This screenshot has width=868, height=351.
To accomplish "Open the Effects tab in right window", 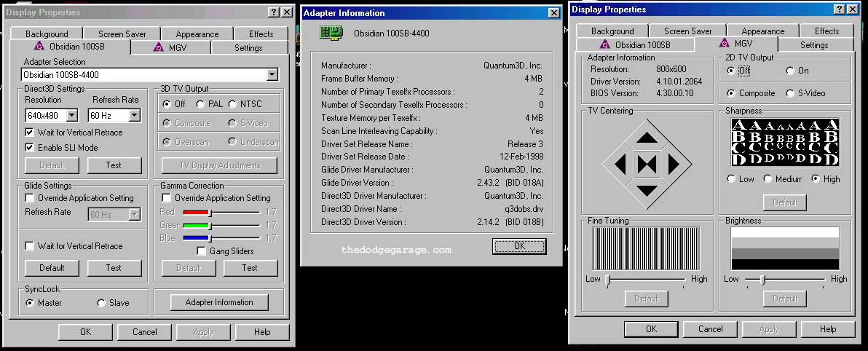I will pyautogui.click(x=826, y=31).
